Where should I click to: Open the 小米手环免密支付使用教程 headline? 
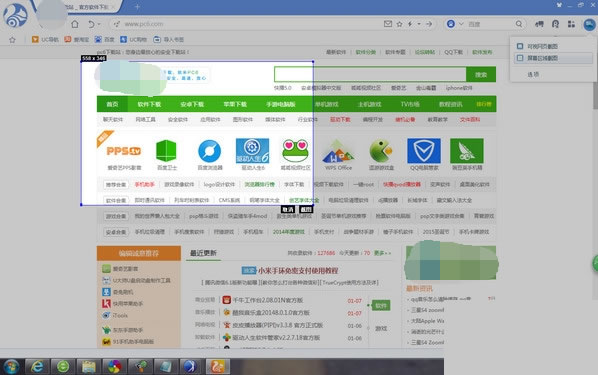[x=298, y=270]
